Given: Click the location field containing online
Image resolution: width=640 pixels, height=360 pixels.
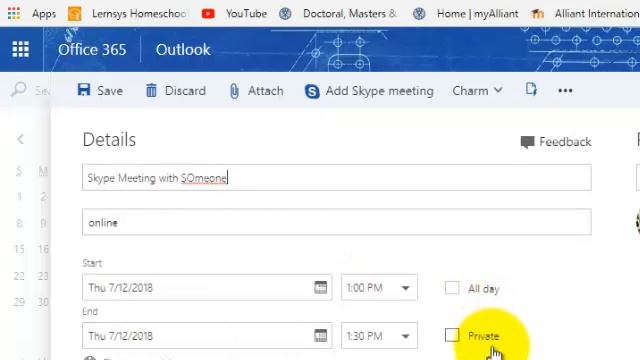Looking at the screenshot, I should click(336, 222).
